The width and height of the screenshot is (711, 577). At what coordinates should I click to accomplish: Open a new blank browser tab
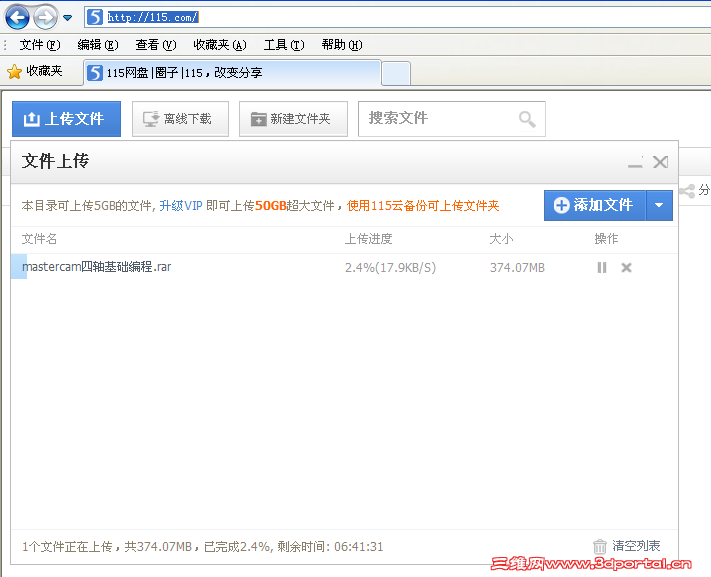[396, 73]
